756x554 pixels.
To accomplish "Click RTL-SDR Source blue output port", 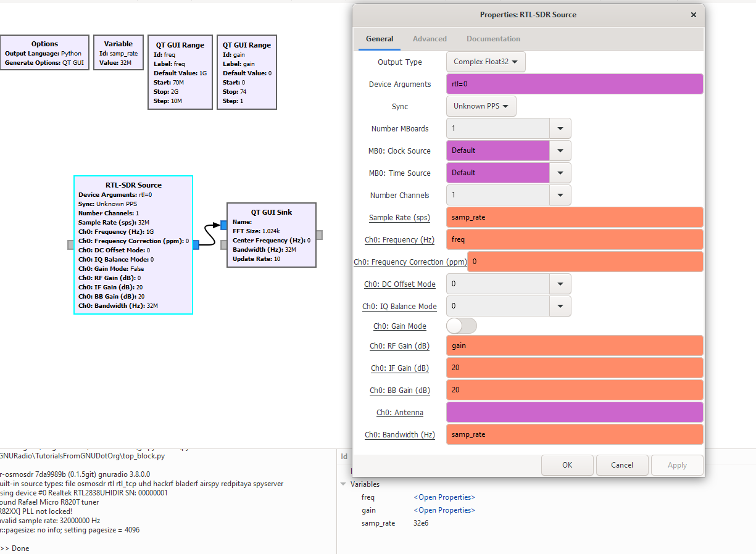I will (x=196, y=245).
